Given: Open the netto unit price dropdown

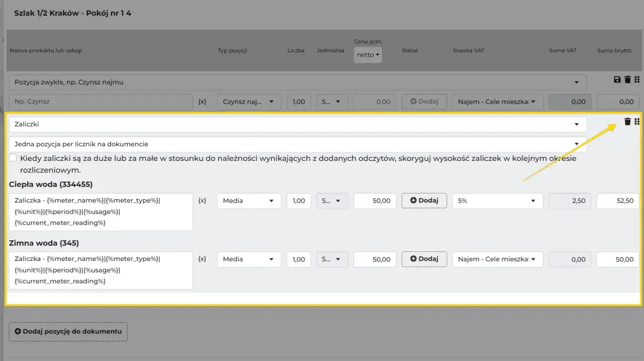Looking at the screenshot, I should point(368,55).
